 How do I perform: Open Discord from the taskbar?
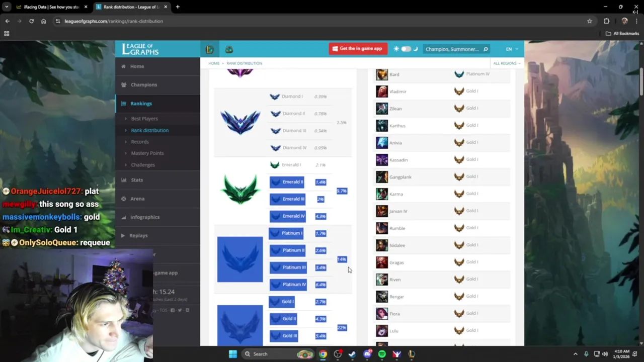pyautogui.click(x=367, y=354)
